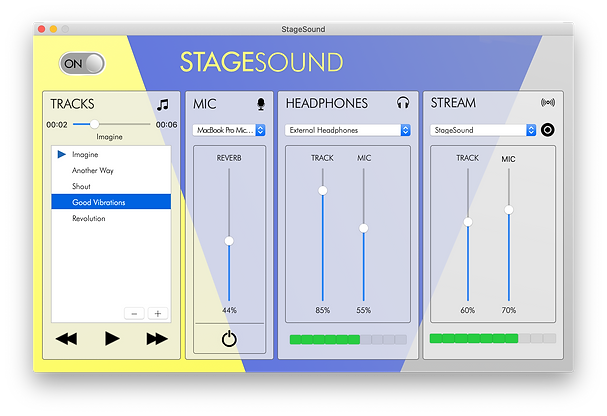Open the External Headphones output dropdown
This screenshot has width=607, height=416.
click(348, 130)
